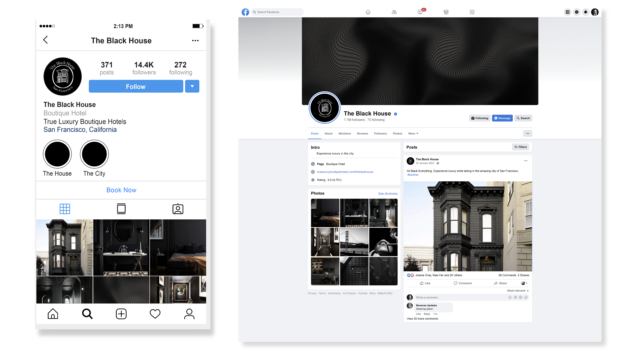The height and width of the screenshot is (358, 644).
Task: Click the Facebook Marketplace icon
Action: pyautogui.click(x=446, y=12)
